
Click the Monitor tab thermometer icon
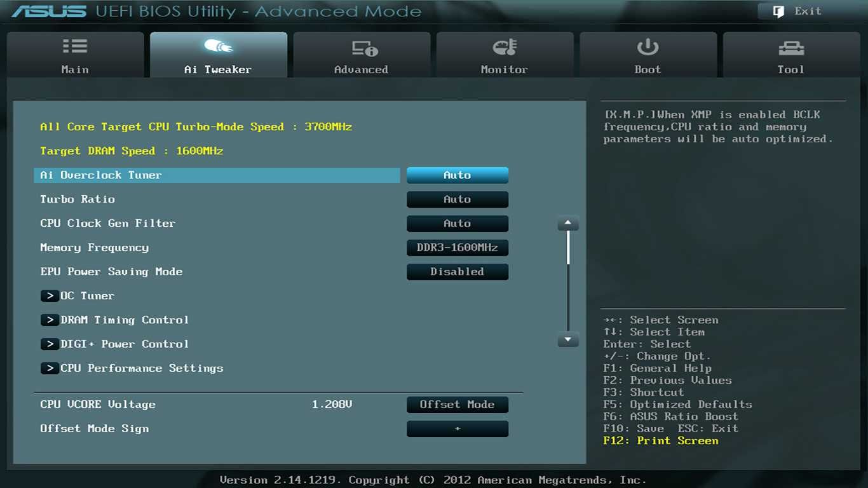pos(505,47)
